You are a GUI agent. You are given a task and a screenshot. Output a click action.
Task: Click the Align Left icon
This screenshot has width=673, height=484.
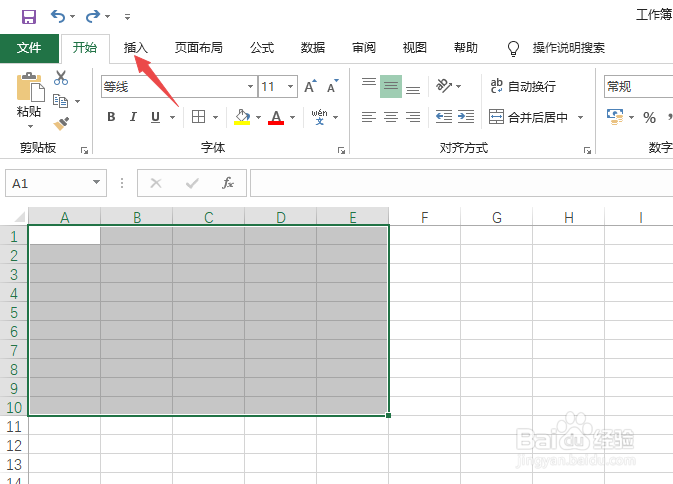[369, 117]
